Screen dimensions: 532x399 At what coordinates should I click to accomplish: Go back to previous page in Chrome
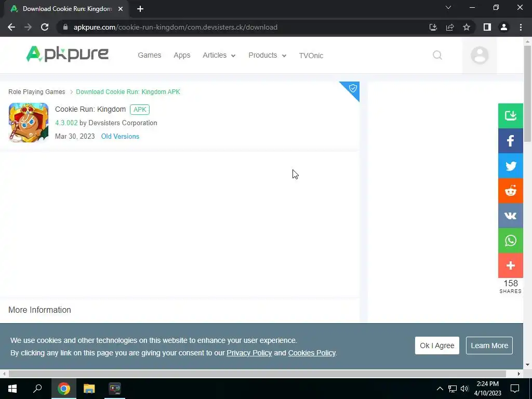[11, 27]
